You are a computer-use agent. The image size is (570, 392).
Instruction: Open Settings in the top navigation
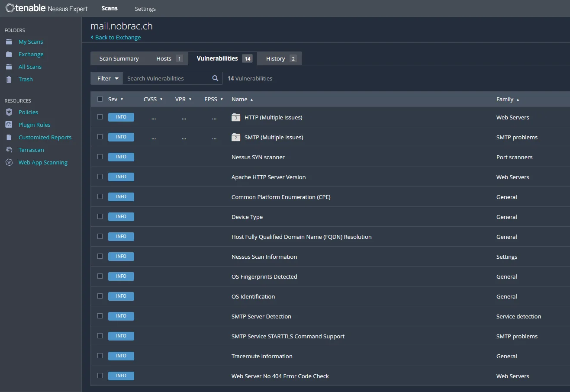(x=145, y=9)
